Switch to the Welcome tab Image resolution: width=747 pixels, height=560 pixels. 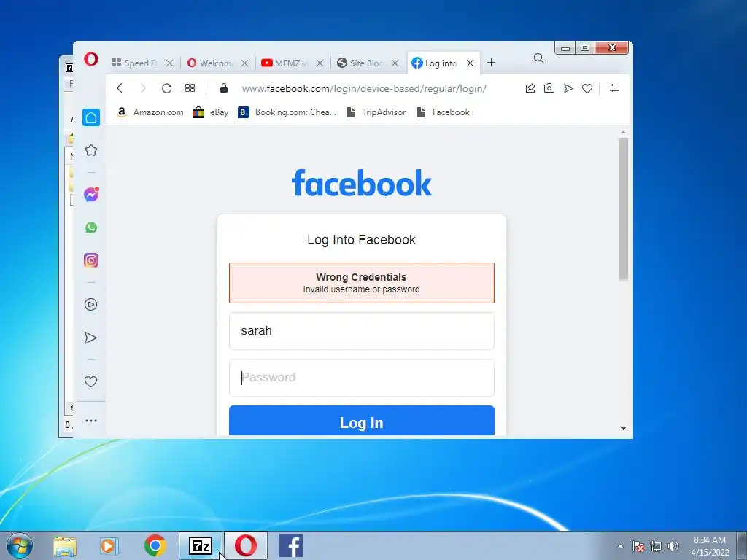pos(210,63)
